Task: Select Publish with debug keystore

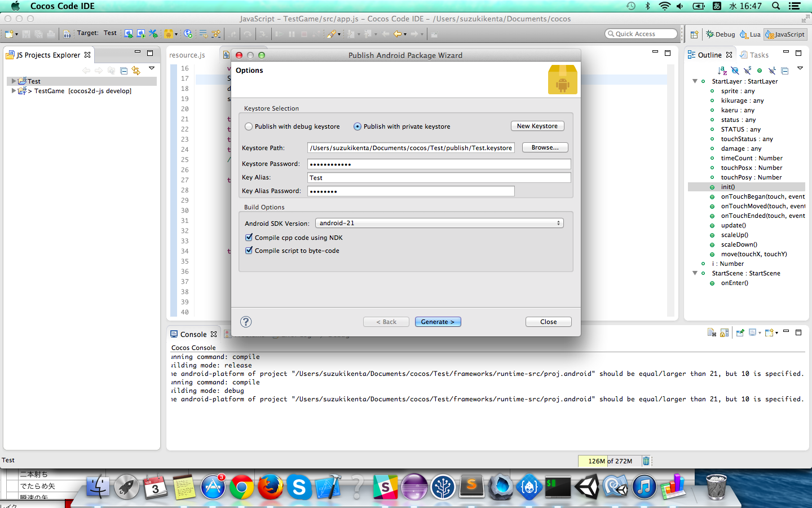Action: tap(249, 126)
